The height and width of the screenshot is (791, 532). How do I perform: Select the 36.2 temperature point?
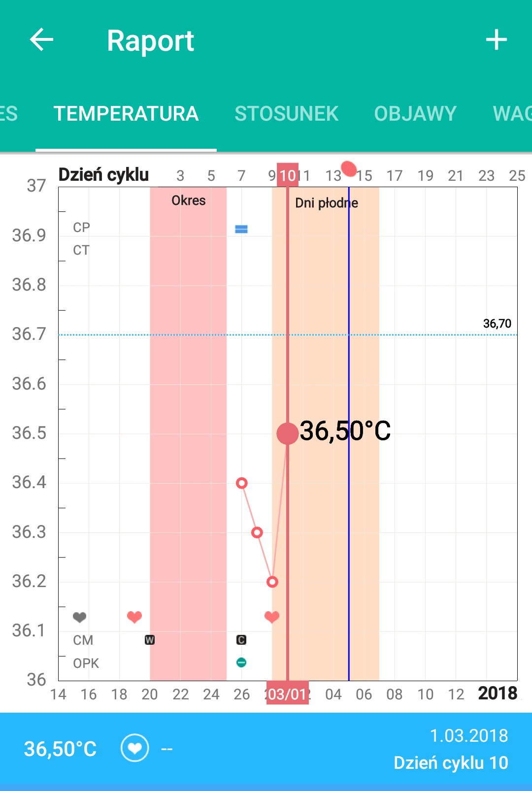pos(272,582)
